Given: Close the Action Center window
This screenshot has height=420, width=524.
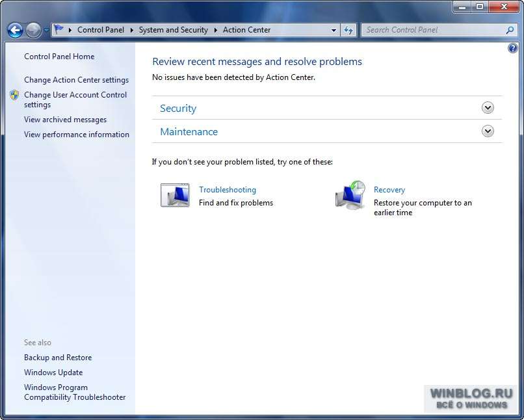Looking at the screenshot, I should 504,7.
